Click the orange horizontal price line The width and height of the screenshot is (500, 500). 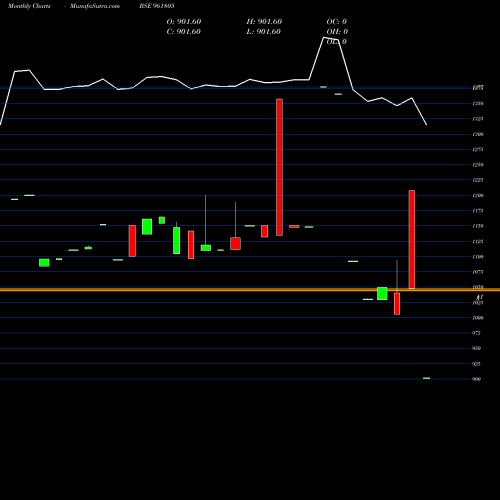tap(250, 290)
